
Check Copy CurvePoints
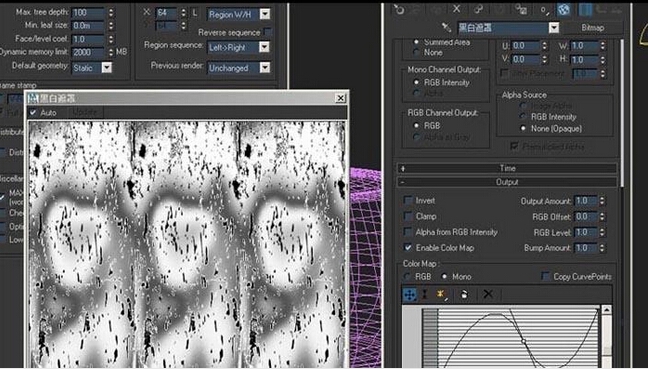tap(546, 276)
